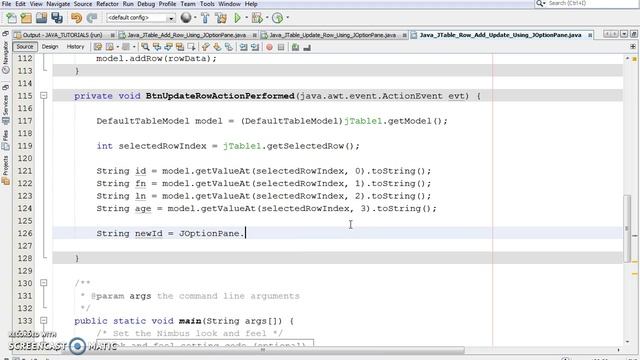Click the Debug Project toolbar icon
The width and height of the screenshot is (640, 360).
click(257, 18)
